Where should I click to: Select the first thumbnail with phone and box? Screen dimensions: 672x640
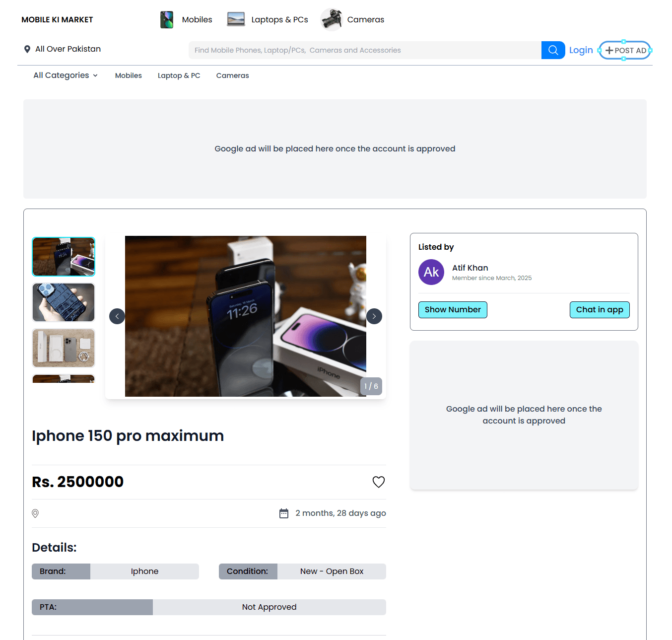coord(64,257)
